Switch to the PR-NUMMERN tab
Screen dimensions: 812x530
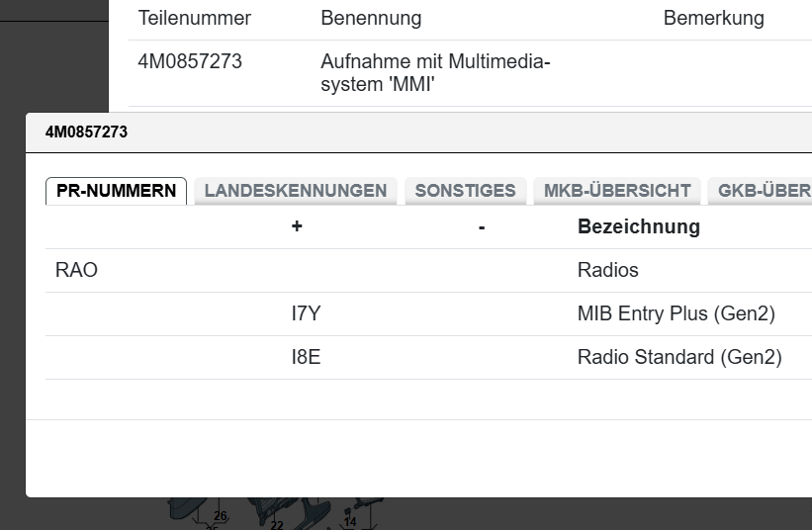pyautogui.click(x=116, y=191)
